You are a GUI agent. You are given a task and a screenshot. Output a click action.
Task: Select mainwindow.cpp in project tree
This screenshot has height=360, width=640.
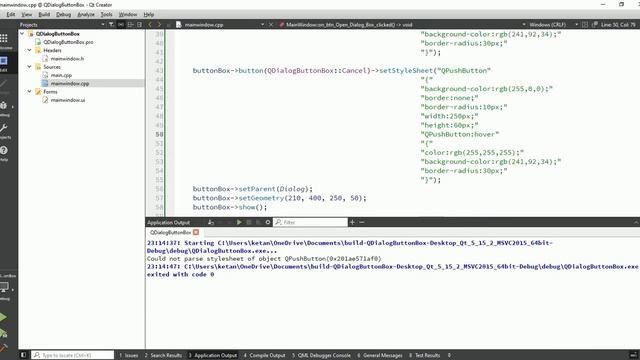click(70, 83)
